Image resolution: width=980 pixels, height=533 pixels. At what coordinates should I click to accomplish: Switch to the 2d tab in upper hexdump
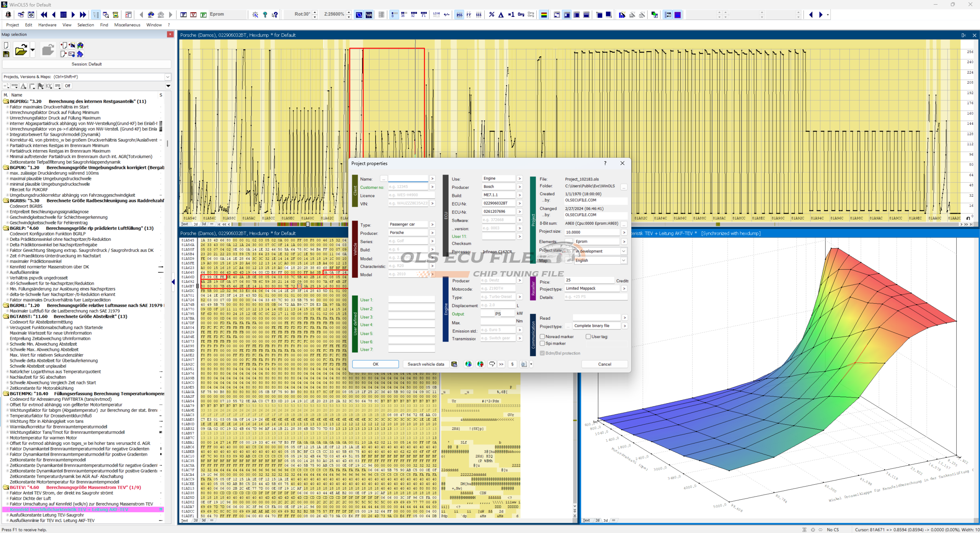[x=196, y=224]
